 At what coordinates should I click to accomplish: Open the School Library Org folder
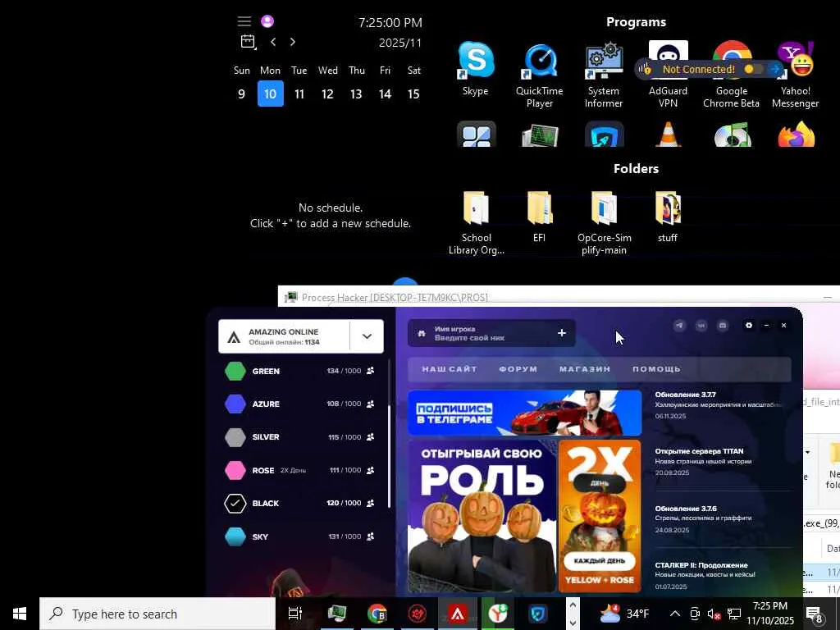coord(477,223)
